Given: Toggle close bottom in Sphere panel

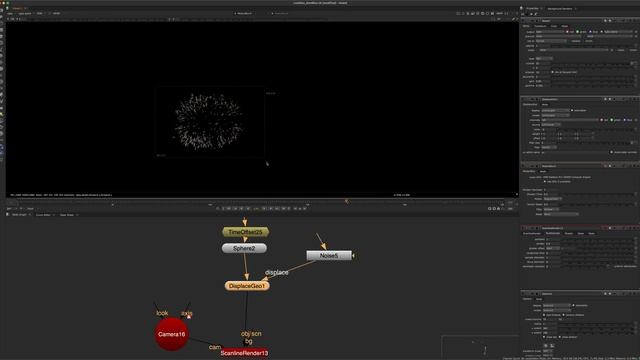Looking at the screenshot, I should pyautogui.click(x=560, y=337).
